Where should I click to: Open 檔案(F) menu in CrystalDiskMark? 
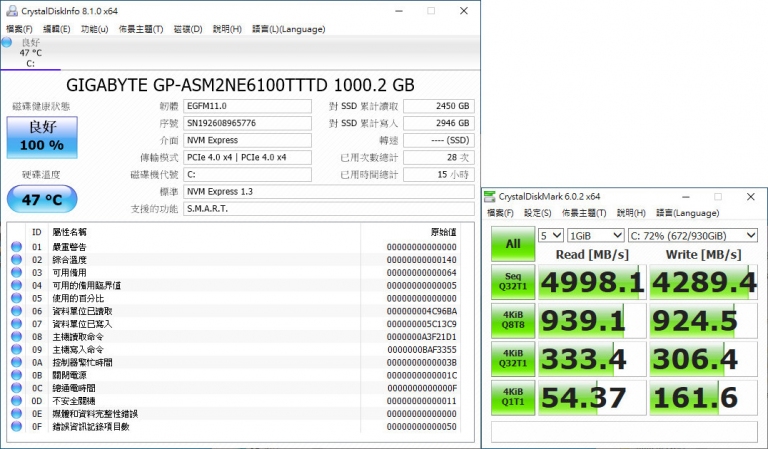click(501, 213)
